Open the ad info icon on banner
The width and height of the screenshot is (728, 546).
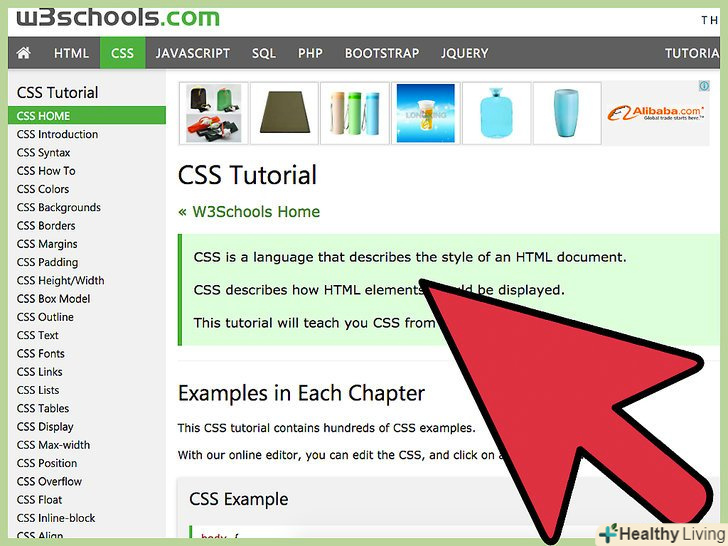click(x=704, y=86)
